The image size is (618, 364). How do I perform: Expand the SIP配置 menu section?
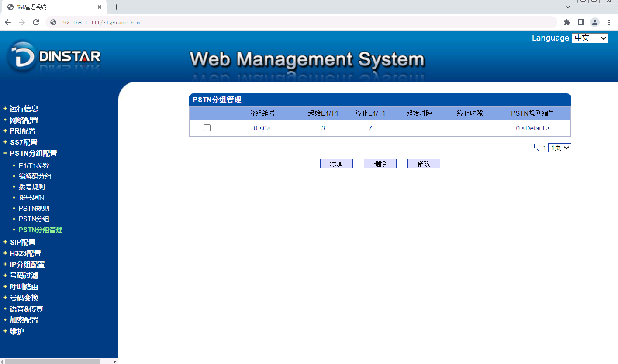(x=22, y=242)
